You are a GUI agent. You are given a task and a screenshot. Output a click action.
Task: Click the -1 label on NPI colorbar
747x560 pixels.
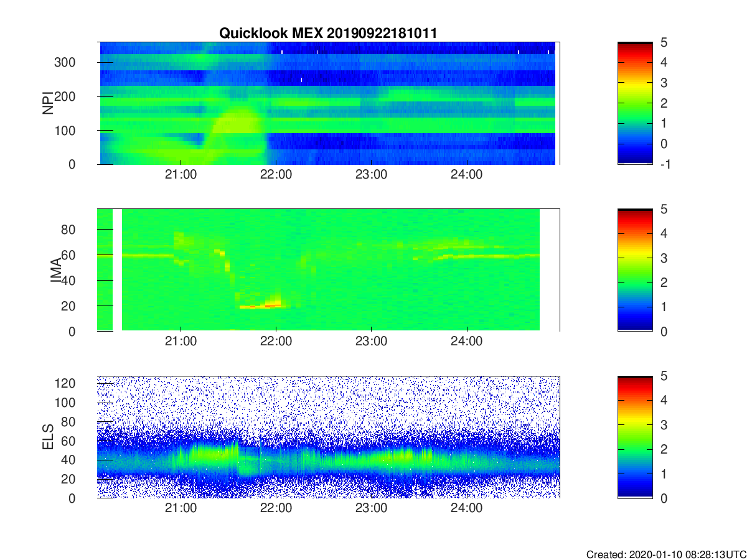pyautogui.click(x=665, y=165)
